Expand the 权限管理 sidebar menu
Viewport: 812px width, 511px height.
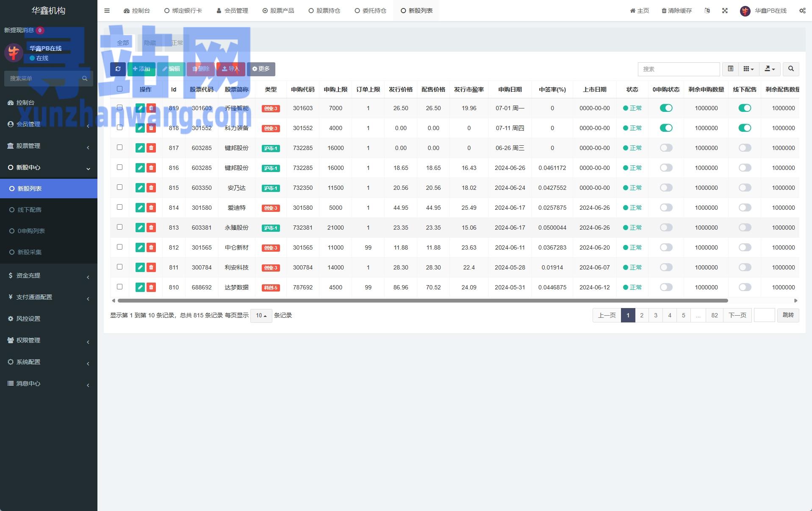coord(49,340)
